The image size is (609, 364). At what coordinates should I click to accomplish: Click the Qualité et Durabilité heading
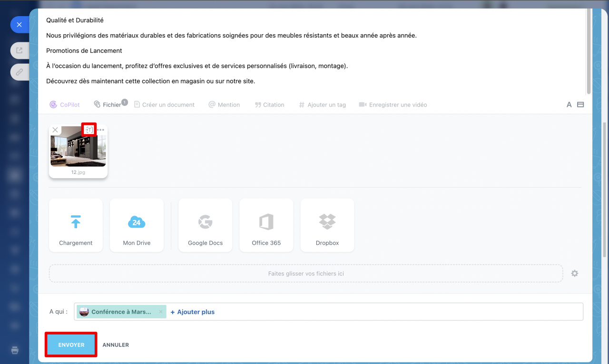tap(75, 20)
